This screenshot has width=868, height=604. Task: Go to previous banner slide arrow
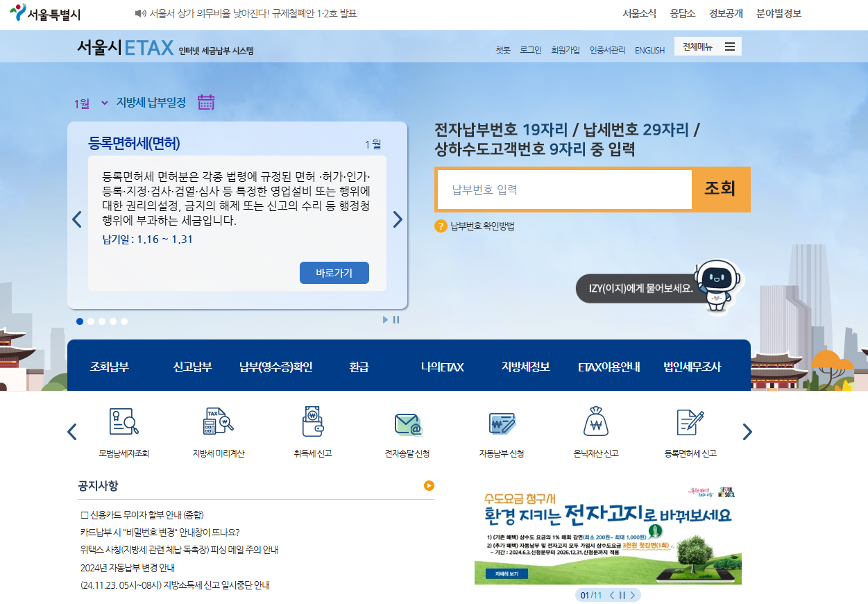(77, 219)
